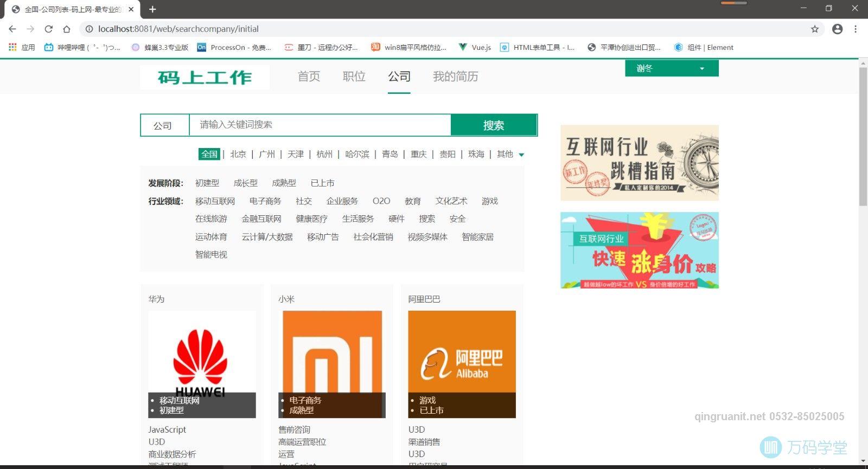Expand the 其他 cities dropdown arrow
This screenshot has width=868, height=469.
pyautogui.click(x=521, y=155)
